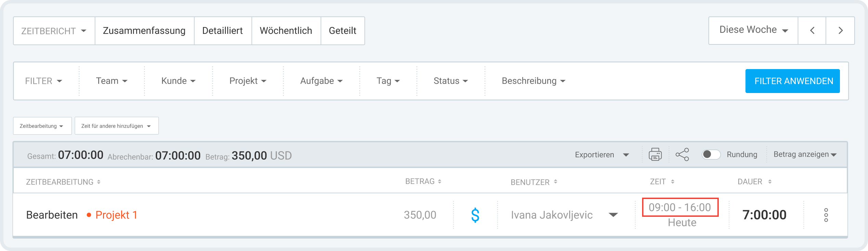Switch to the Wöchentlich tab
This screenshot has width=868, height=251.
pos(286,31)
